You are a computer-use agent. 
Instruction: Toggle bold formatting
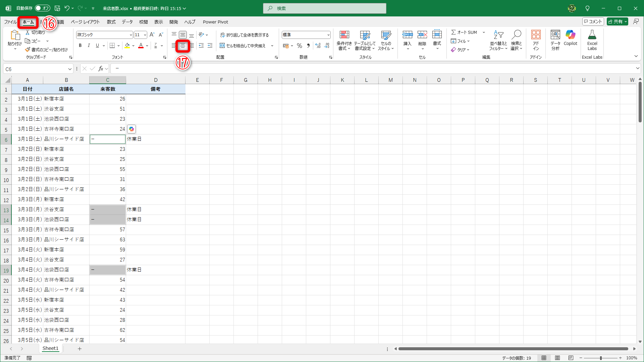[x=80, y=46]
